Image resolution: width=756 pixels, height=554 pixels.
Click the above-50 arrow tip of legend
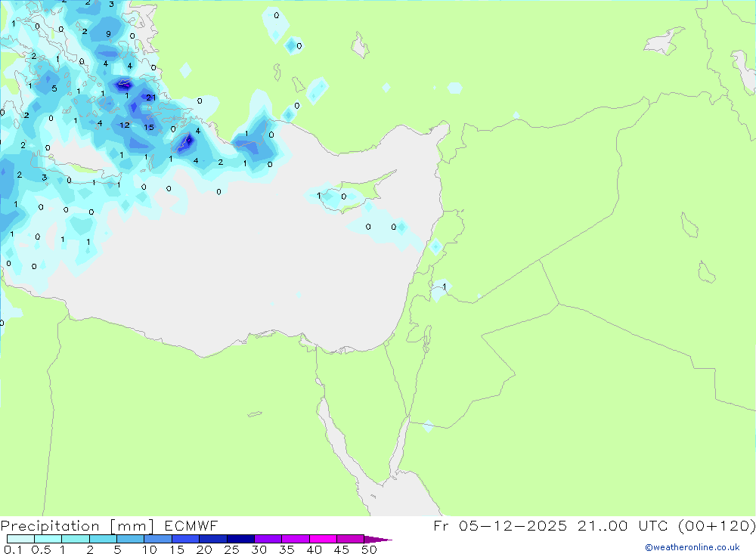378,540
